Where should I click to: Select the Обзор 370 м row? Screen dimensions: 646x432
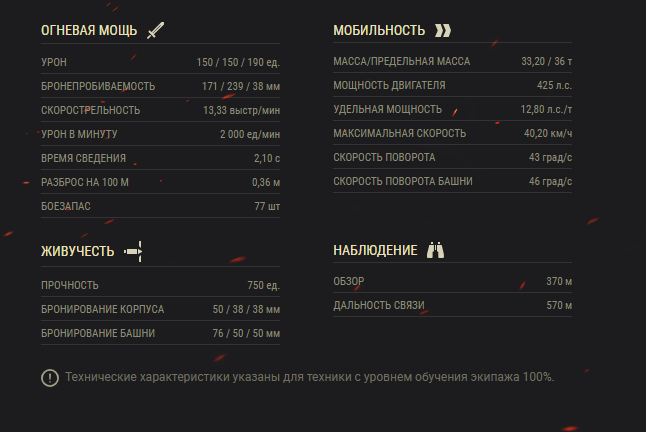(452, 281)
